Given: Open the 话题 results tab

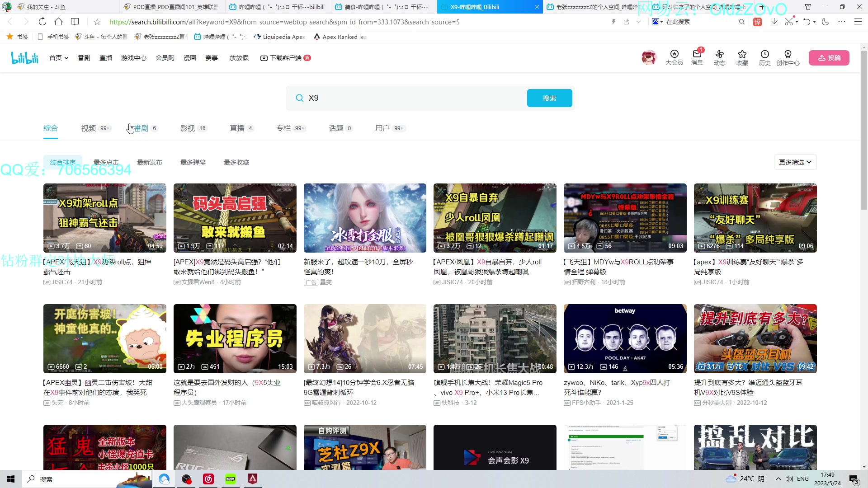Looking at the screenshot, I should click(340, 128).
